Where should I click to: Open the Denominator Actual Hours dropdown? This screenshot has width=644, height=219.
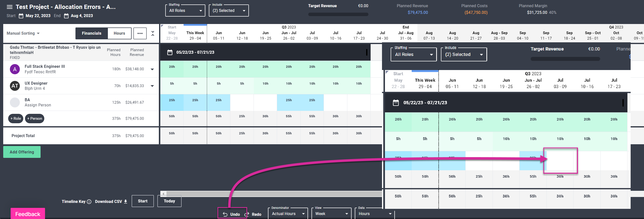(288, 214)
